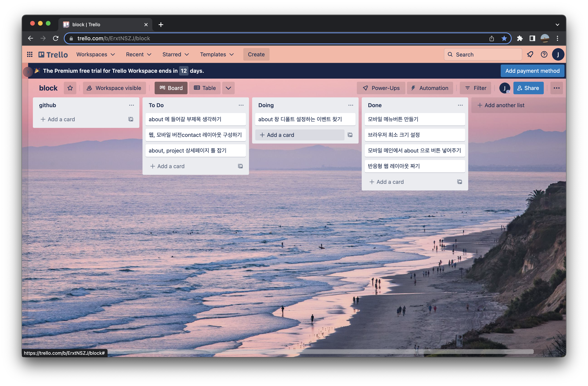This screenshot has width=588, height=386.
Task: Open the help question mark icon
Action: pyautogui.click(x=544, y=54)
